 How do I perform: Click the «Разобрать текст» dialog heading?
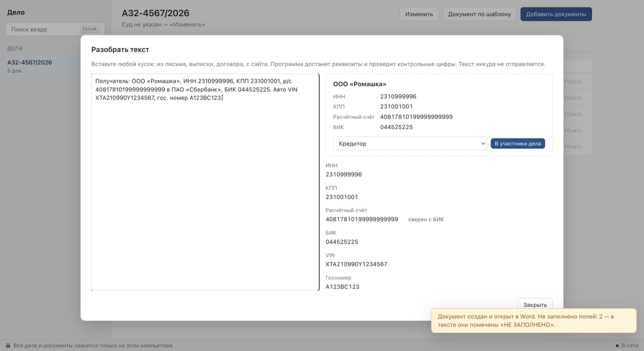[120, 50]
